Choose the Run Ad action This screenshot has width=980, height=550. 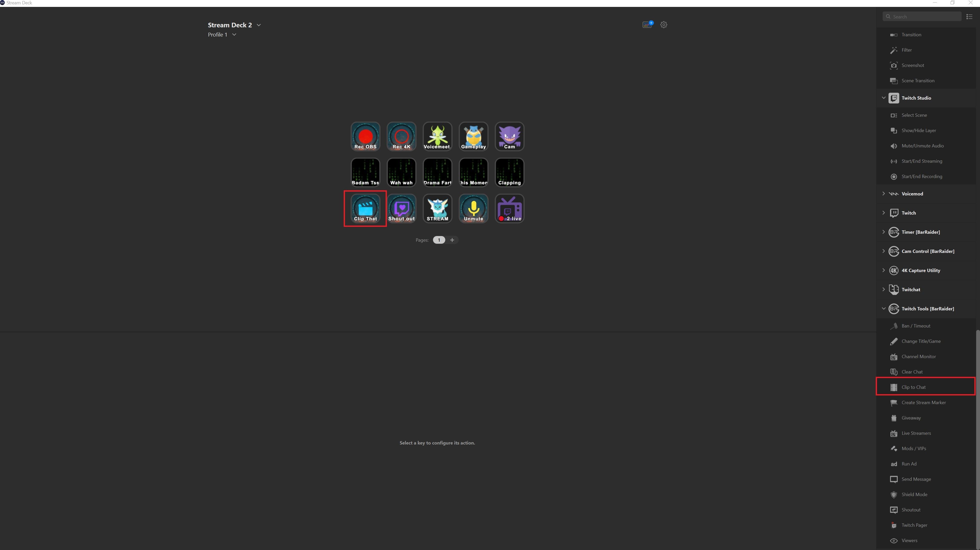coord(926,464)
